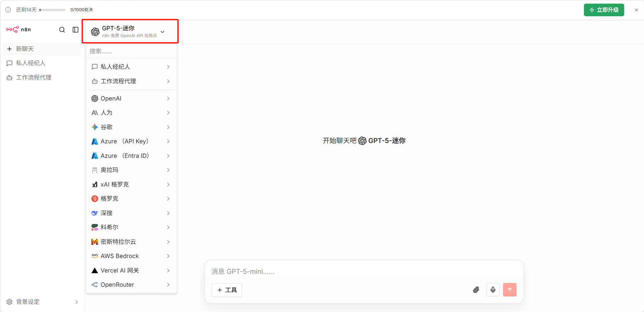Click the + 工具 tools button

227,290
